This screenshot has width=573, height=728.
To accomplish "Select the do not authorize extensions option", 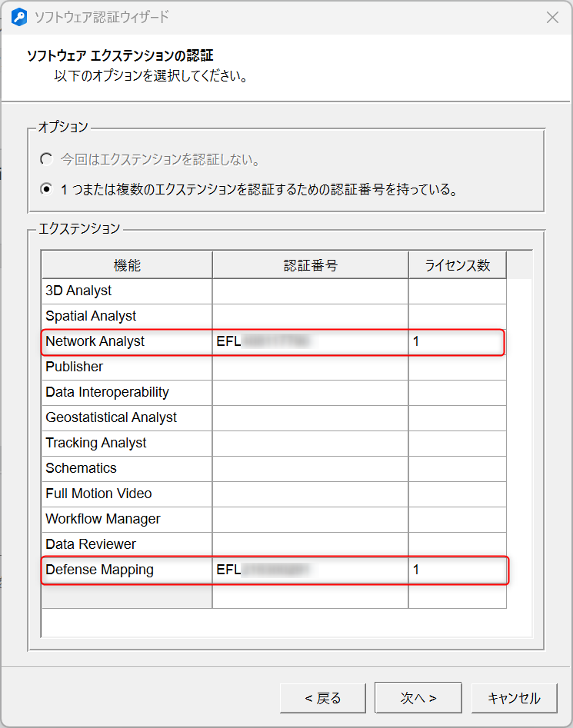I will (x=47, y=160).
